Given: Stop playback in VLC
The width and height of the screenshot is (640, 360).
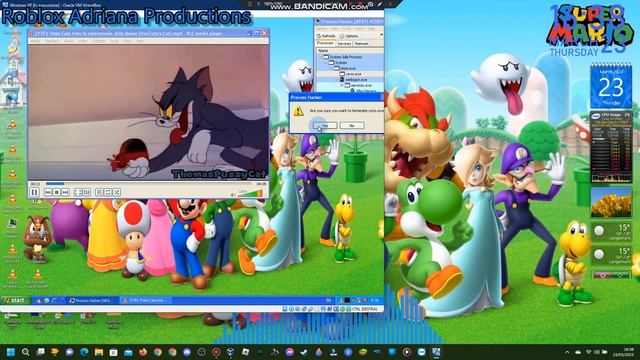Looking at the screenshot, I should pos(57,192).
